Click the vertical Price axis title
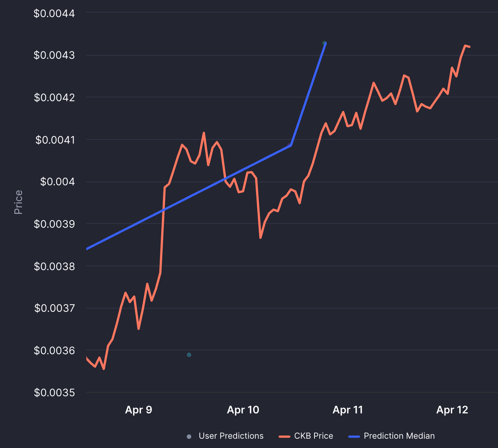 pyautogui.click(x=18, y=202)
